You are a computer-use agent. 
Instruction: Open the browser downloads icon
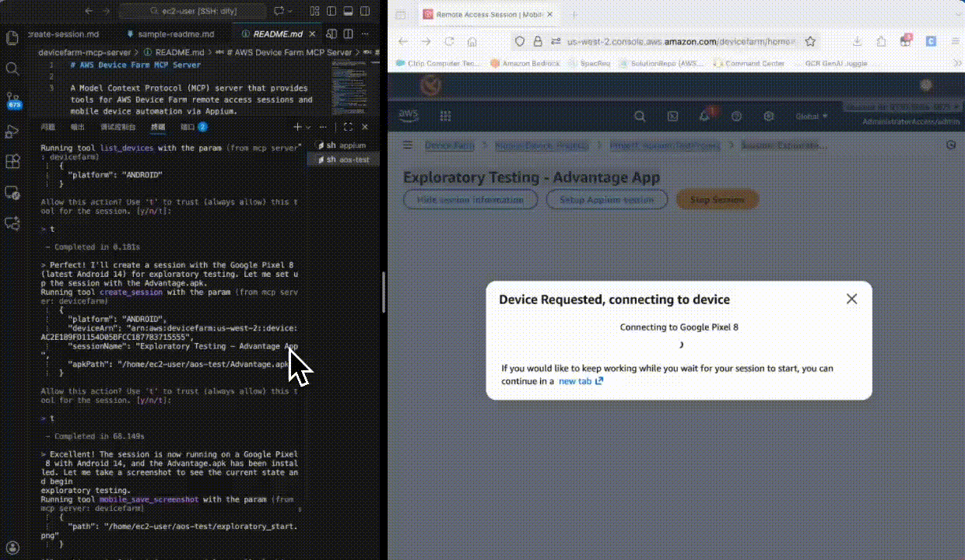tap(857, 41)
